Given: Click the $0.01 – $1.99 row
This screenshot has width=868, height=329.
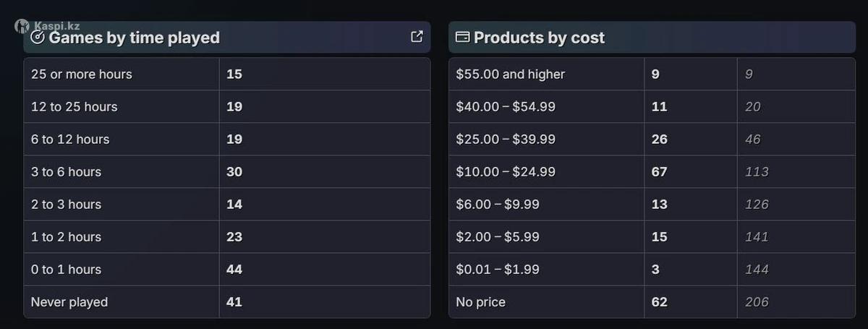Looking at the screenshot, I should (498, 270).
